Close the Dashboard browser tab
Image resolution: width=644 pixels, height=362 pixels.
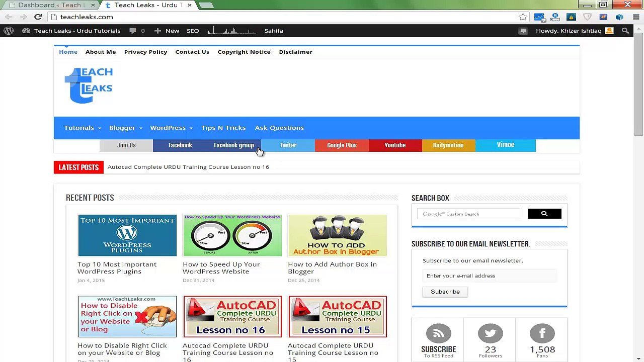click(x=93, y=5)
